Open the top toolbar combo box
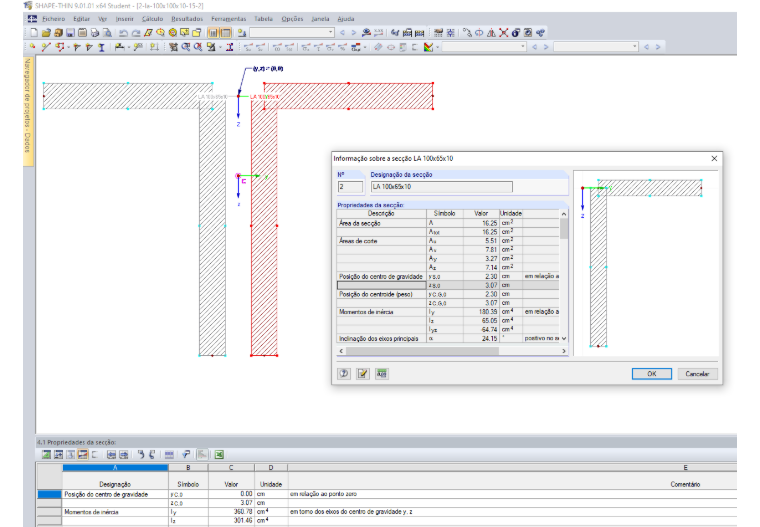 click(x=292, y=32)
